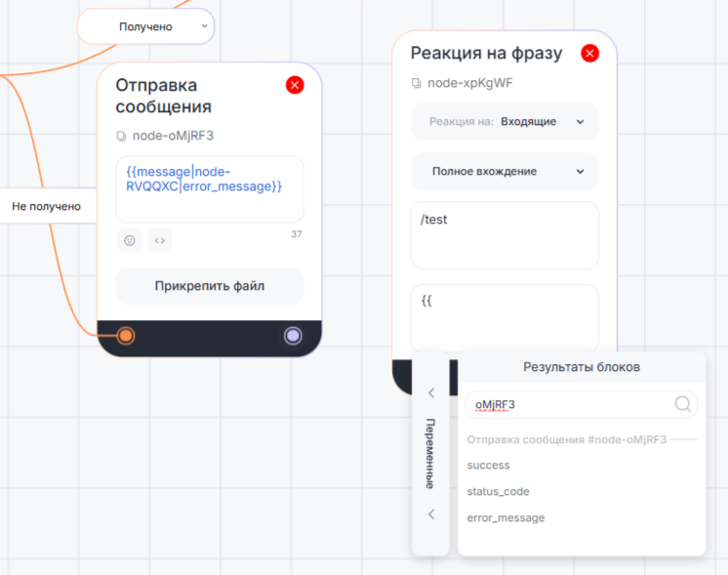
Task: Open emoji picker in message block
Action: (129, 240)
